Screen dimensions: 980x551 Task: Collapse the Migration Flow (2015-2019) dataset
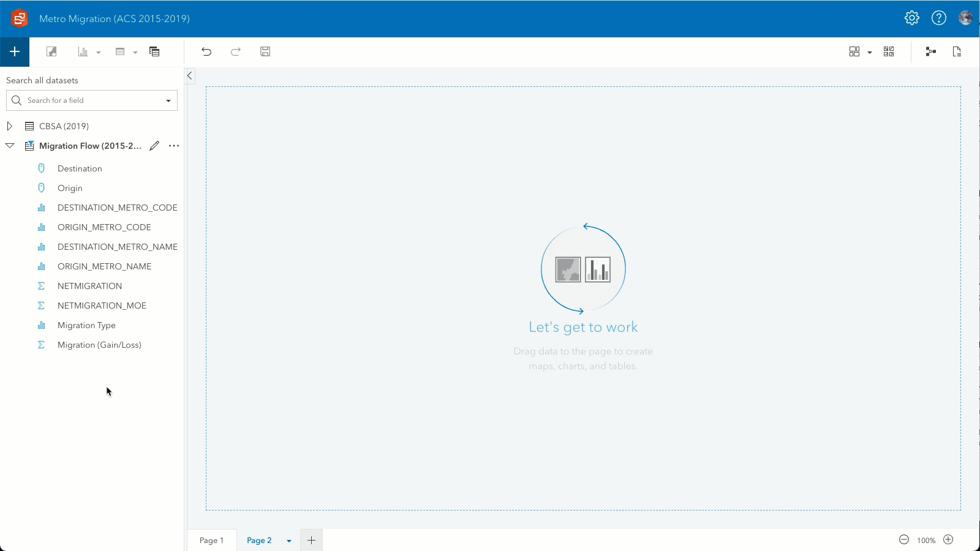tap(9, 146)
